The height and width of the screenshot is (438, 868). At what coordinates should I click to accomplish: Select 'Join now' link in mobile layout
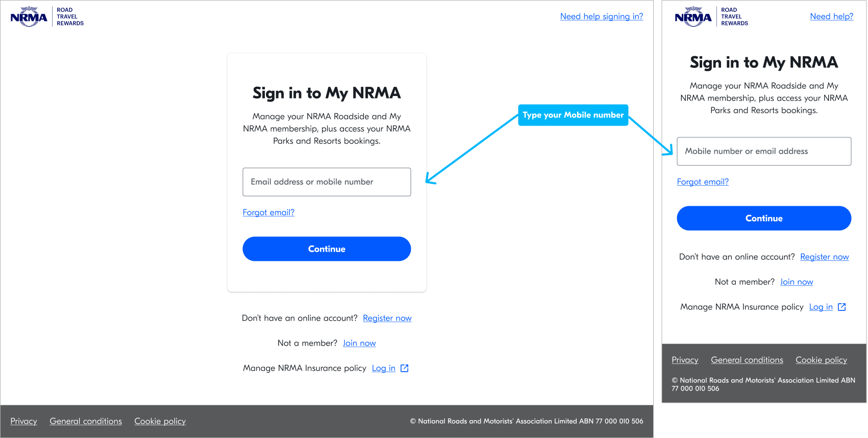(x=797, y=282)
